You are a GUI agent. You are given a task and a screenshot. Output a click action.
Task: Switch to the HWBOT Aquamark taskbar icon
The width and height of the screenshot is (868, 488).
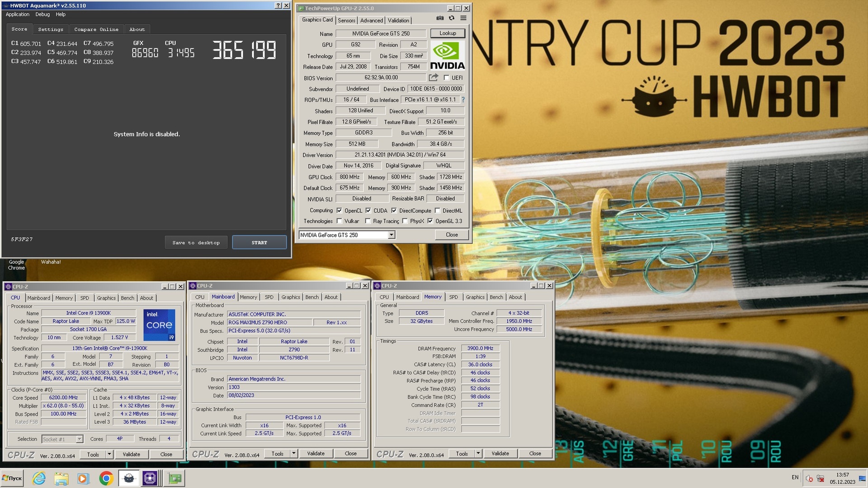coord(129,478)
